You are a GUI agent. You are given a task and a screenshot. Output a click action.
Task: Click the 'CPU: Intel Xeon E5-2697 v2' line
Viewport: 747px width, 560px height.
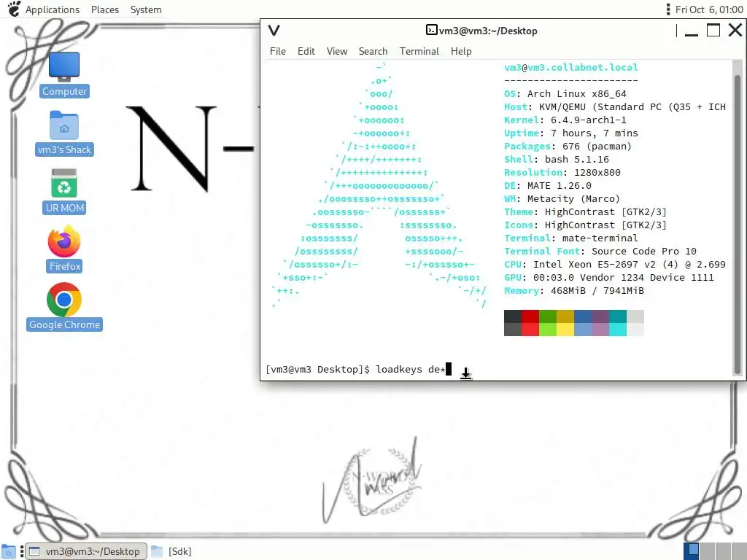[x=614, y=264]
